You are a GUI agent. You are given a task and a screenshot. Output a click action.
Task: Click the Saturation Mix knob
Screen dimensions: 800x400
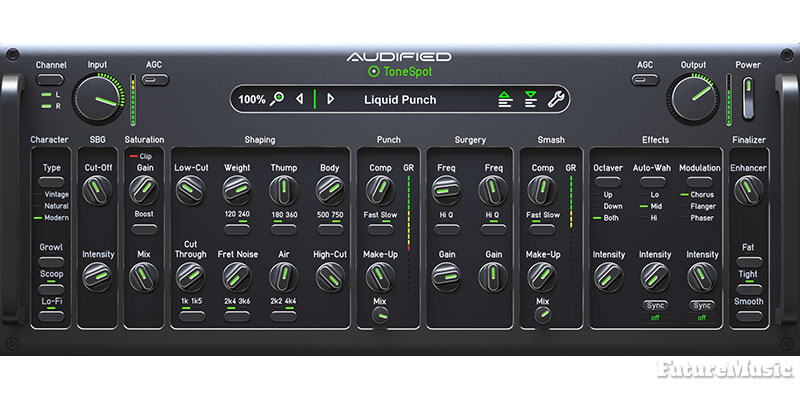click(144, 277)
